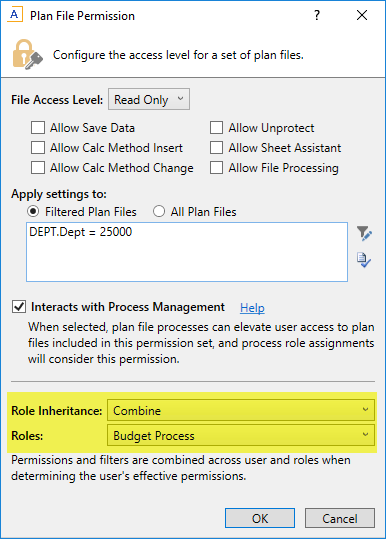Close the Plan File Permission dialog
The height and width of the screenshot is (539, 386).
[x=362, y=15]
